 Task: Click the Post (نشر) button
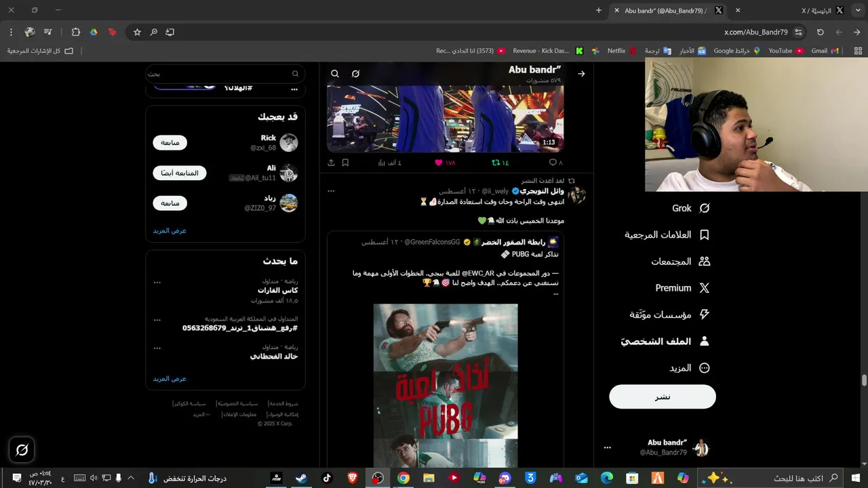663,396
